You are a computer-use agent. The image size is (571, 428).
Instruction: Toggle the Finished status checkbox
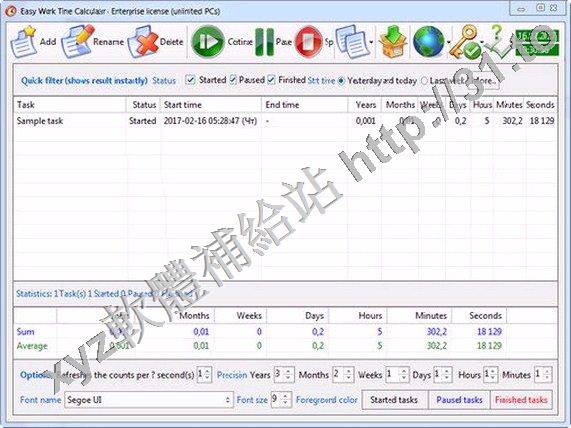(x=271, y=80)
